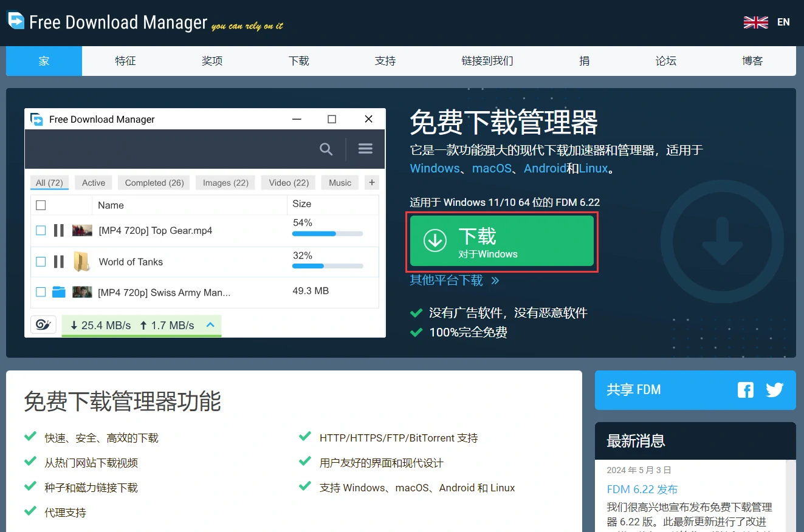Select the Active filter tab
This screenshot has width=804, height=532.
tap(94, 183)
